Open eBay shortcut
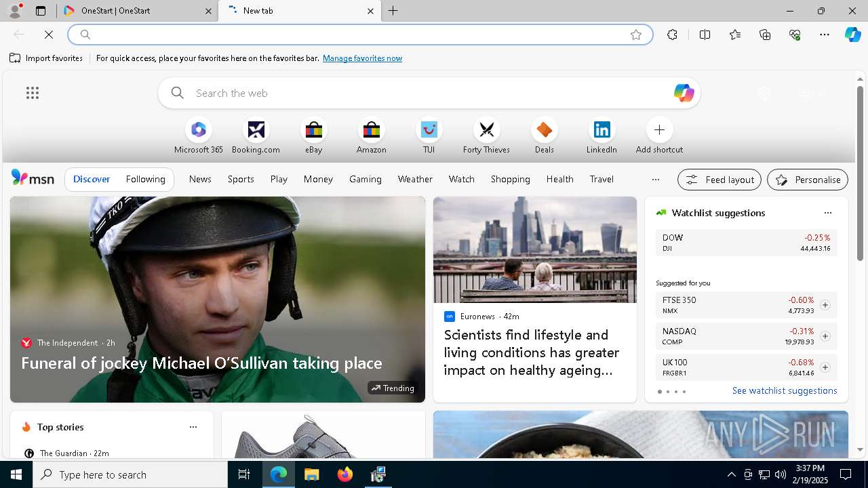The width and height of the screenshot is (868, 488). click(x=313, y=137)
